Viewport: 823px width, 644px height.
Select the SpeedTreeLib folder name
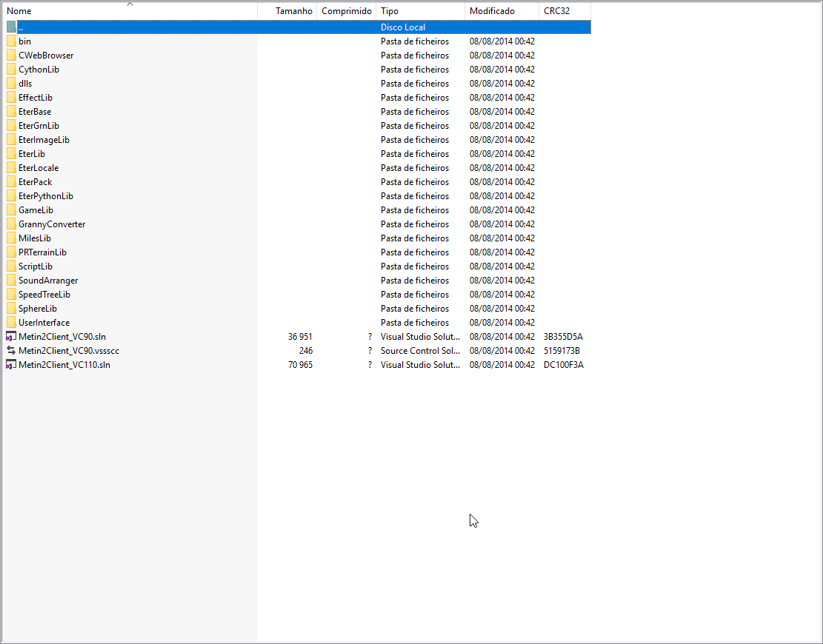coord(44,295)
